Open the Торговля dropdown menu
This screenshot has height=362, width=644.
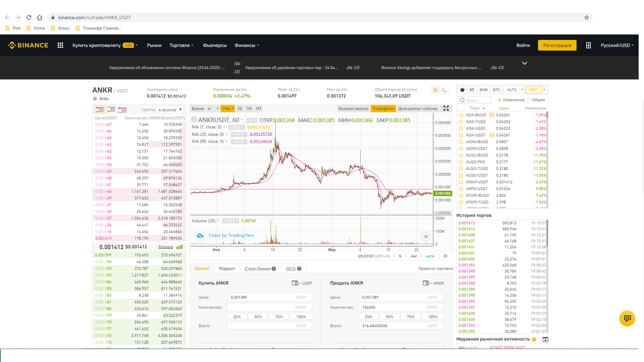tap(181, 46)
